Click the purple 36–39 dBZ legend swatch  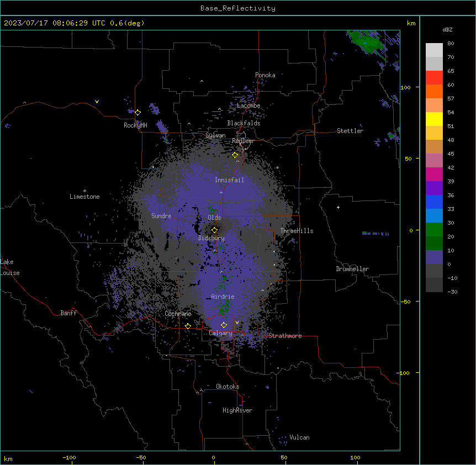pyautogui.click(x=434, y=188)
